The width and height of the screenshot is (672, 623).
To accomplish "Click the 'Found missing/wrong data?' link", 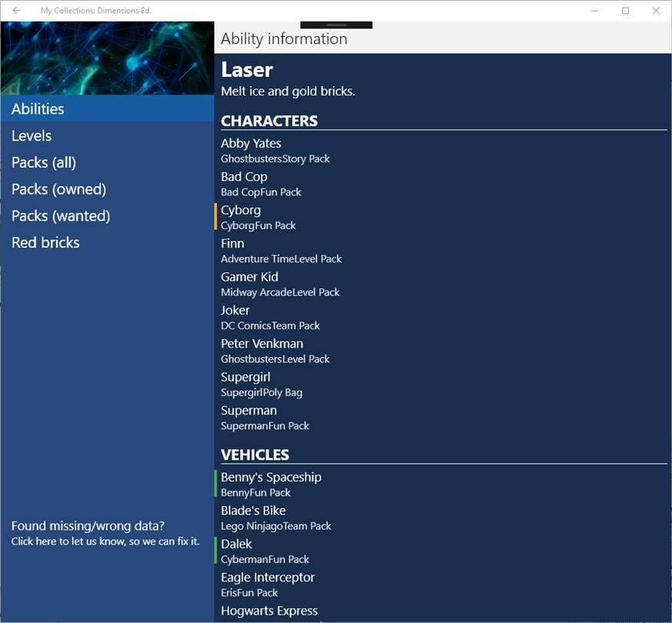I will pyautogui.click(x=105, y=533).
